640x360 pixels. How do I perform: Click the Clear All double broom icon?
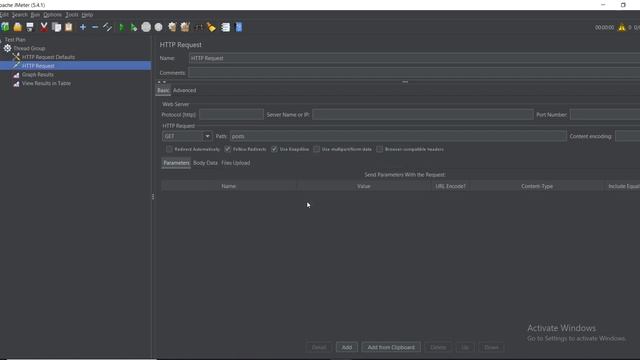point(185,27)
